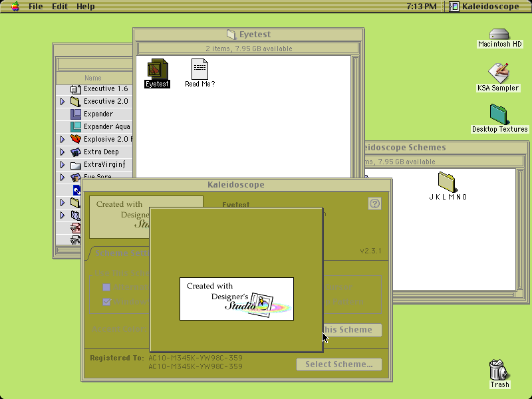Screen dimensions: 532x399
Task: Open the Edit menu
Action: (x=60, y=7)
